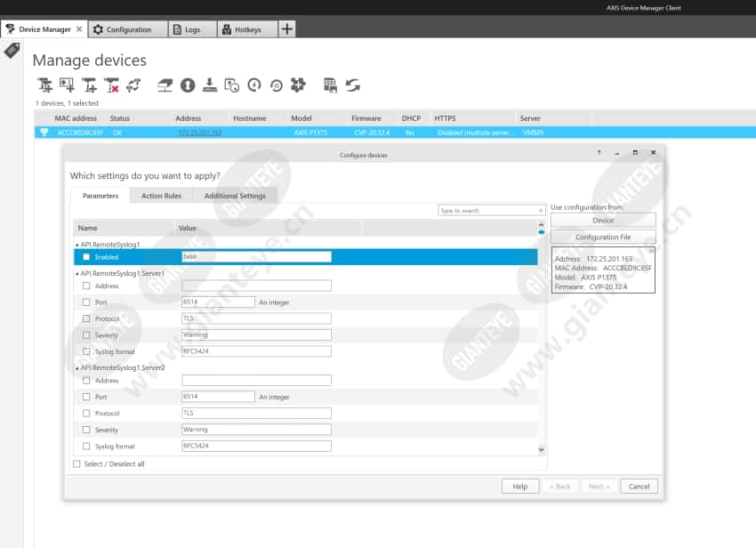Check the Server2 Syslog format checkbox
This screenshot has height=548, width=756.
86,446
